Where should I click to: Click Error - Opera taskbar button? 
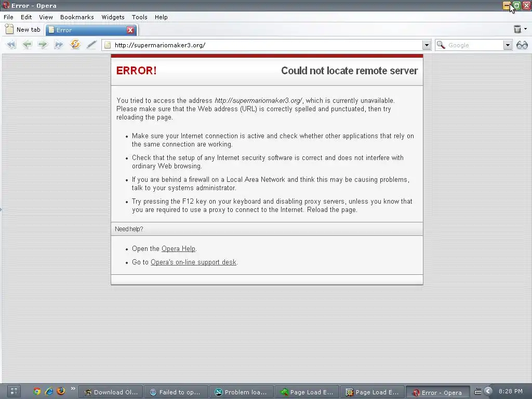click(438, 393)
